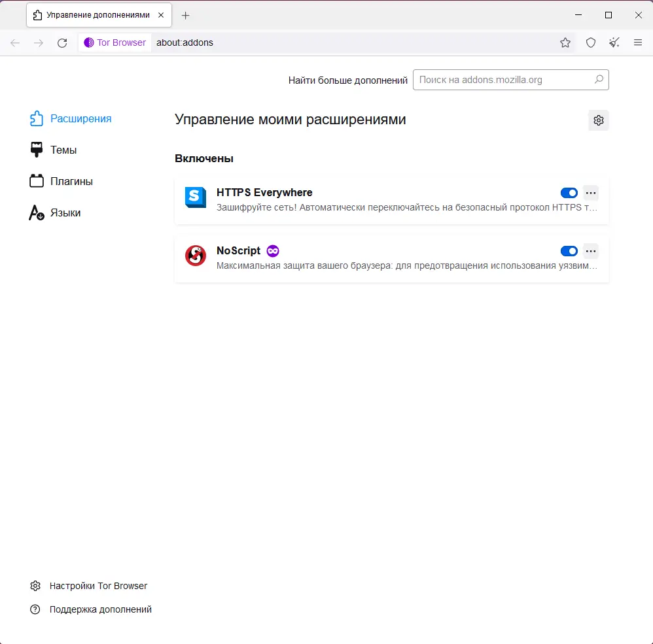The width and height of the screenshot is (653, 644).
Task: Click the NoScript private browsing badge
Action: [x=273, y=251]
